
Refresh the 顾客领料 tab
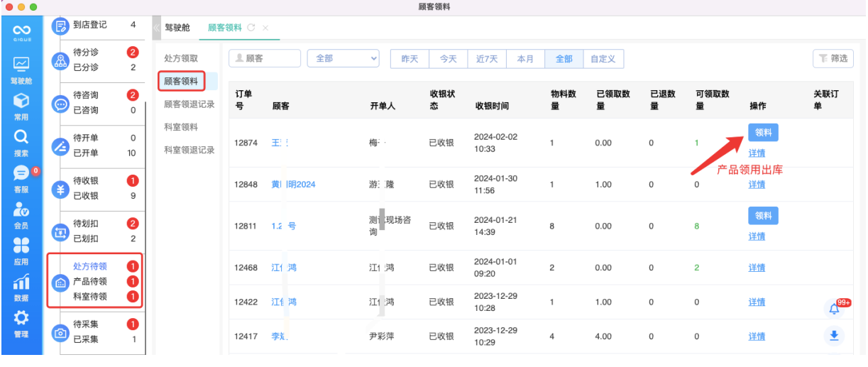pyautogui.click(x=251, y=28)
